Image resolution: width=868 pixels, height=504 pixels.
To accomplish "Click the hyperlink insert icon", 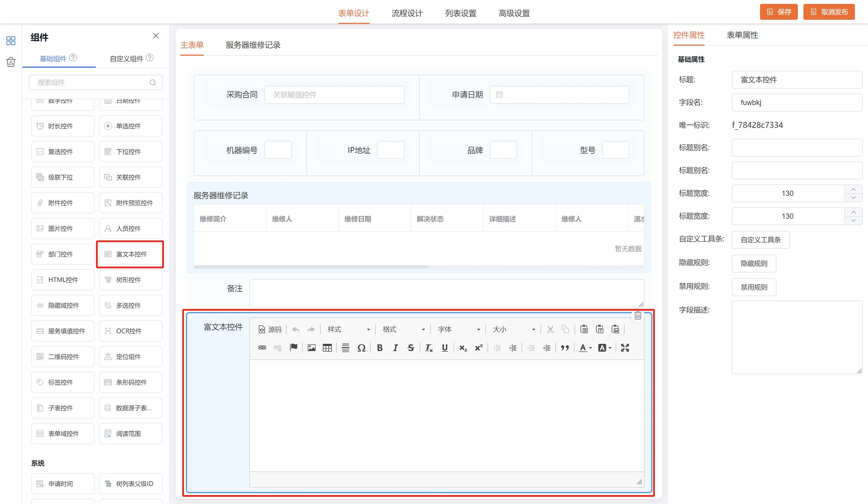I will click(262, 347).
